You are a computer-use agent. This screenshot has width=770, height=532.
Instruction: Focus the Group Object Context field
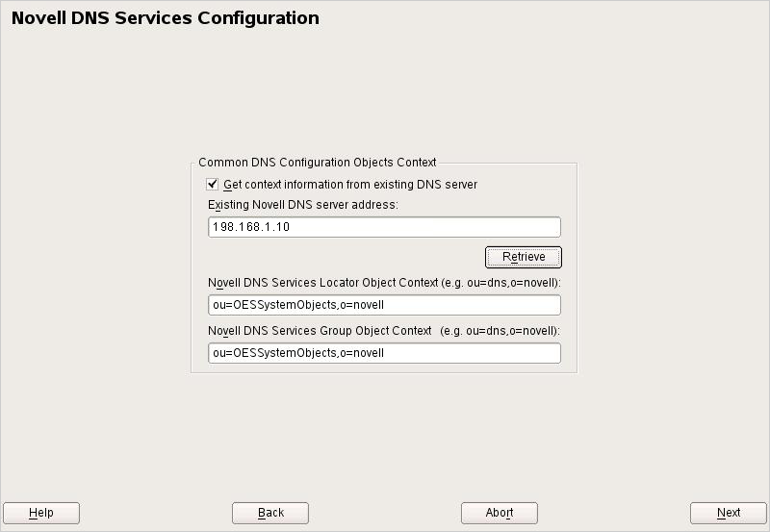tap(384, 353)
